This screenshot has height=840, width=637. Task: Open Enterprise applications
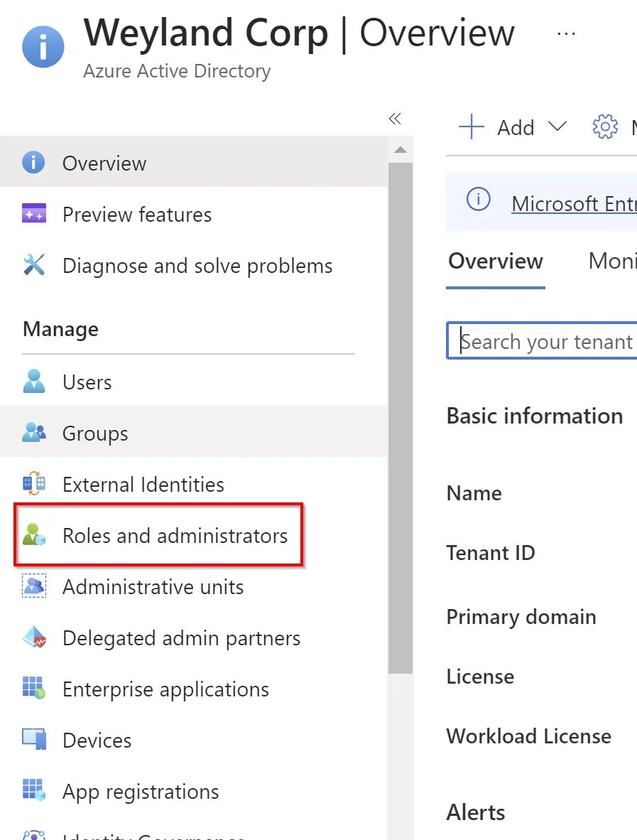pos(193,689)
